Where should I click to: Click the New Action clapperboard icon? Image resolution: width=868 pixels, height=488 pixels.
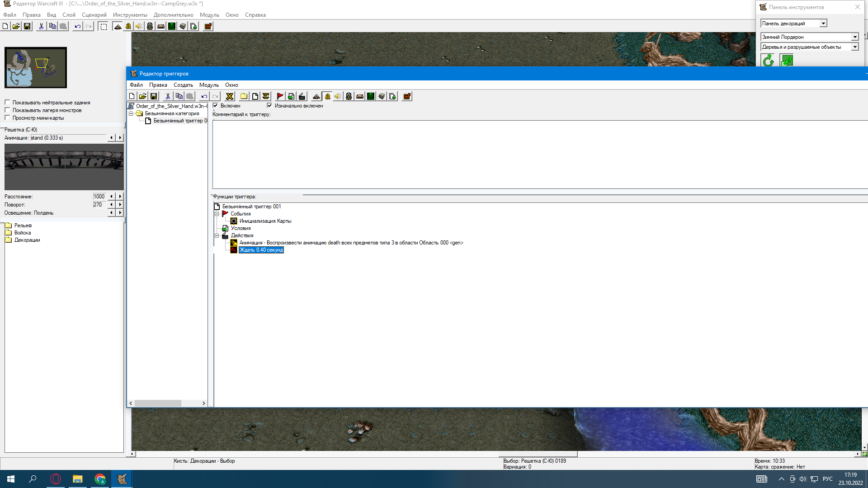point(302,96)
